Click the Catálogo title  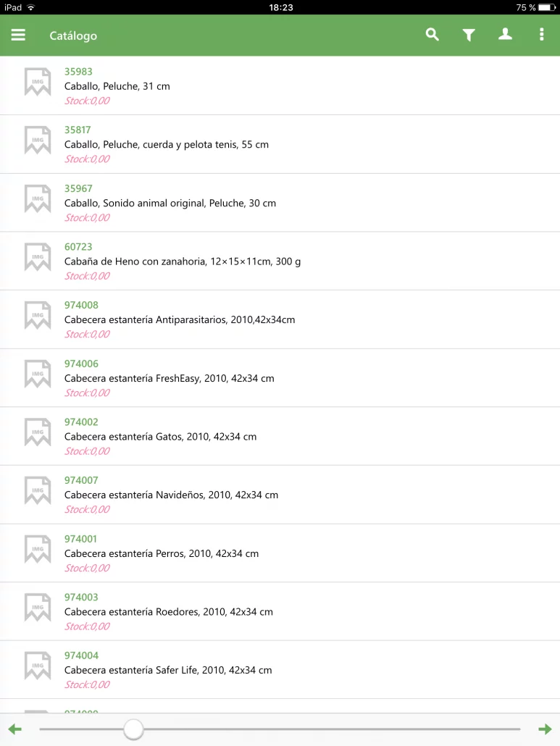click(73, 35)
